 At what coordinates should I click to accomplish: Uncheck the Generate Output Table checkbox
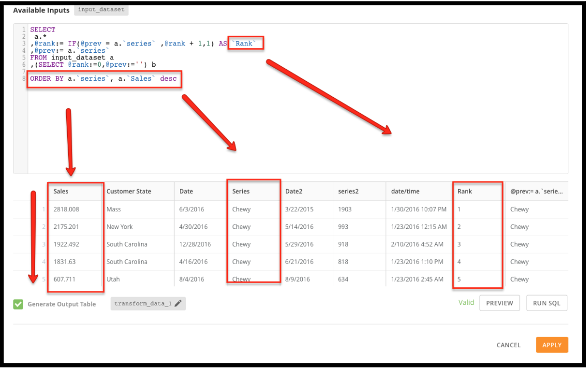tap(18, 304)
